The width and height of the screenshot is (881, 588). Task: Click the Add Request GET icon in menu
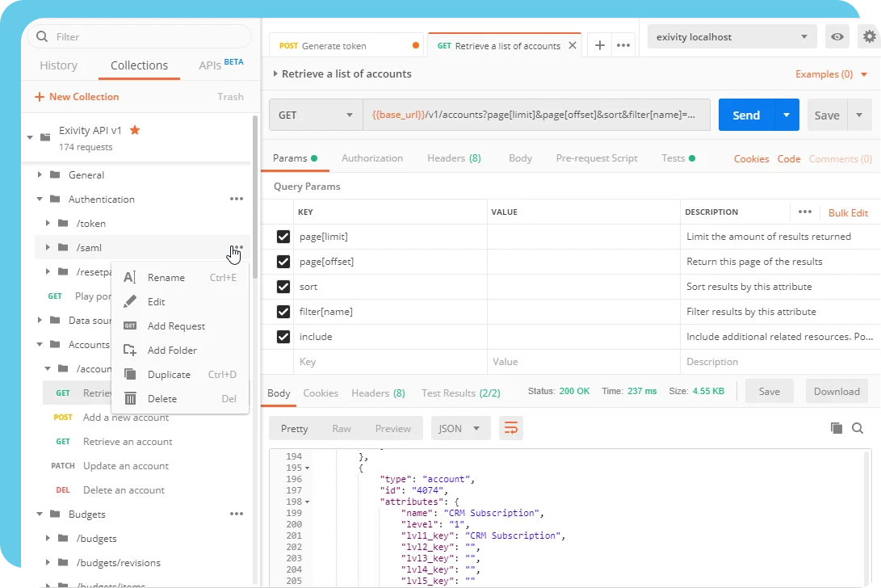tap(130, 325)
